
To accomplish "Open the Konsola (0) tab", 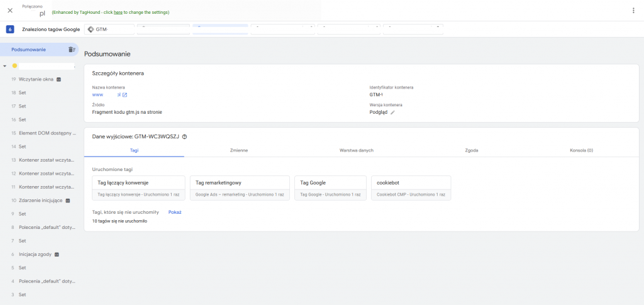I will click(581, 150).
